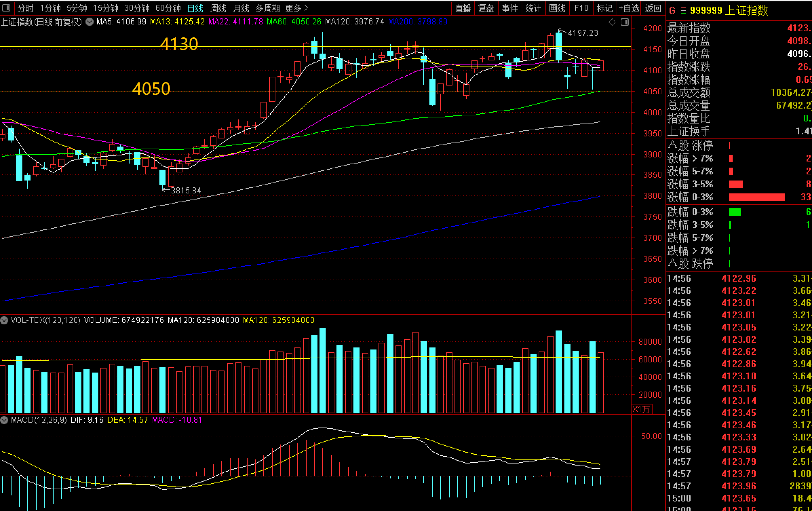Screen dimensions: 812x511
Task: Toggle right panel icon beside diamond
Action: tap(624, 22)
